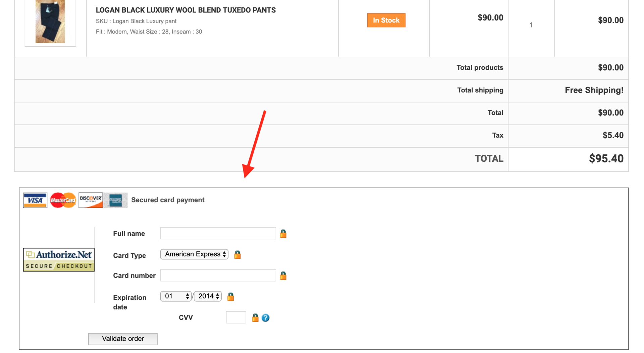This screenshot has width=644, height=353.
Task: Click the Visa card logo
Action: click(x=35, y=200)
